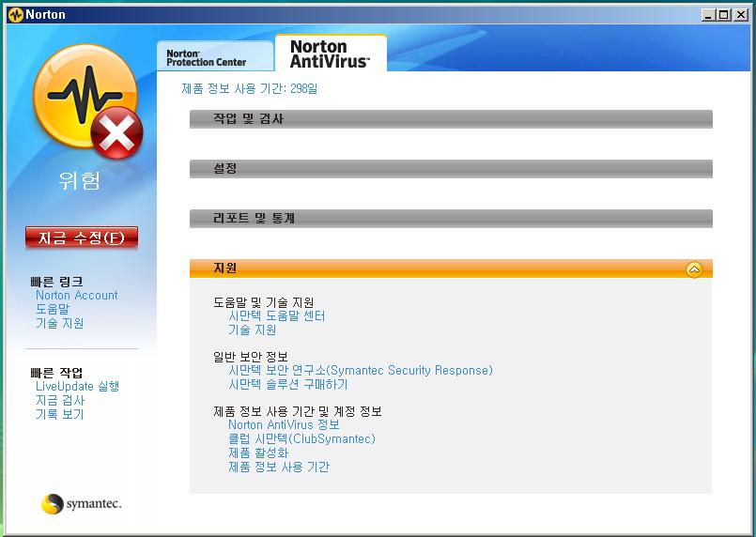
Task: Open Symantec Security Response link
Action: point(361,370)
